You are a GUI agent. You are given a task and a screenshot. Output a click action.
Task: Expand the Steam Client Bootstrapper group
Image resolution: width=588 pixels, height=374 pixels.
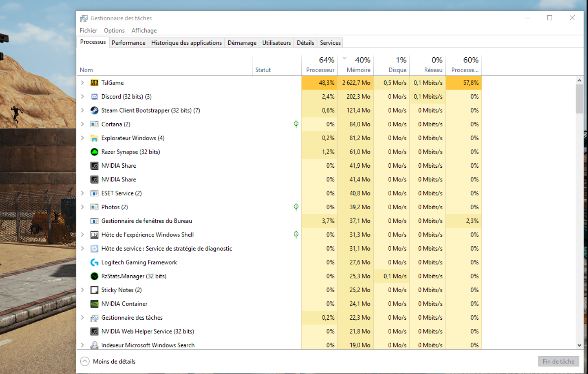click(x=82, y=110)
